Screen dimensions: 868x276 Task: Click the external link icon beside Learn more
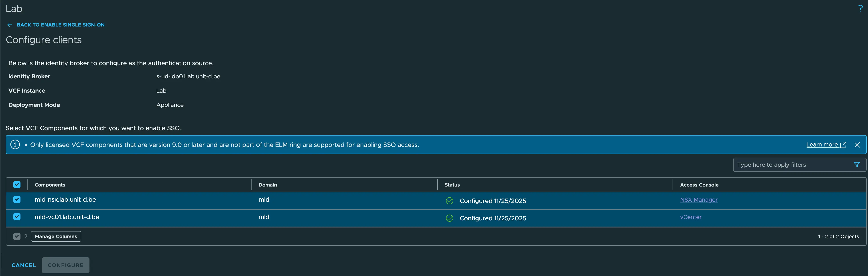[x=843, y=145]
